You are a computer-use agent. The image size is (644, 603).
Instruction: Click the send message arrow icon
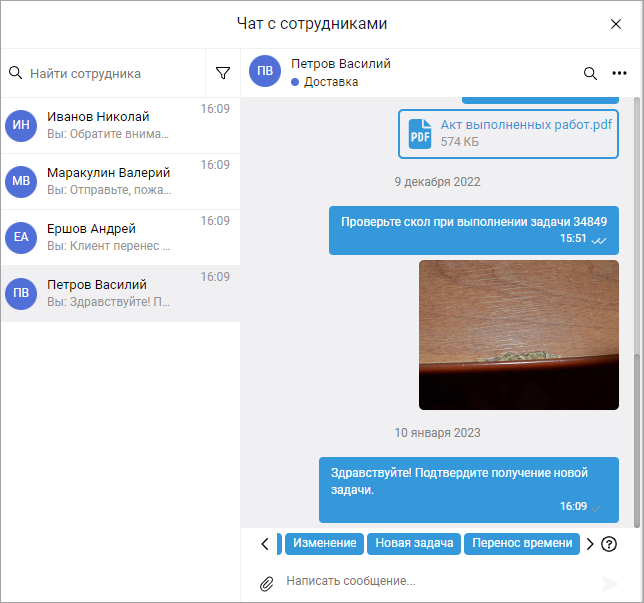point(609,584)
